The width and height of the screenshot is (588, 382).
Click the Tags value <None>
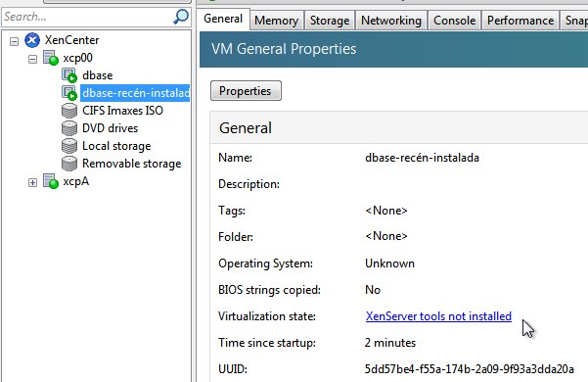pyautogui.click(x=386, y=211)
